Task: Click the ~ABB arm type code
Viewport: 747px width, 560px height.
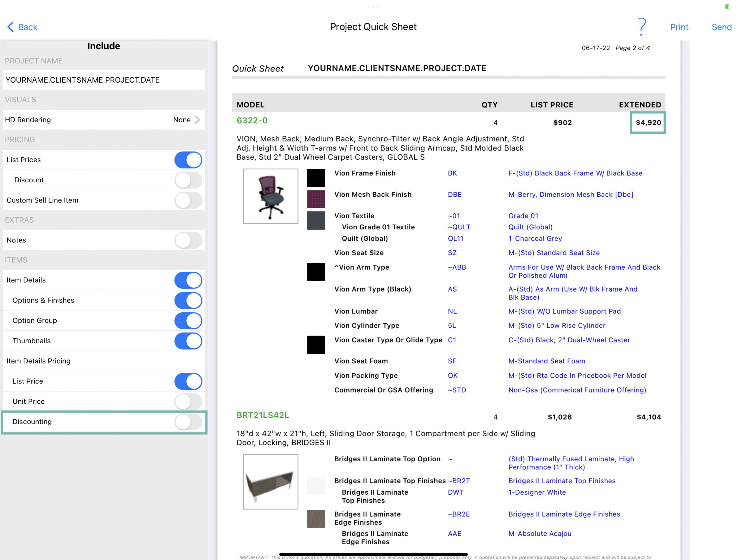Action: coord(457,267)
